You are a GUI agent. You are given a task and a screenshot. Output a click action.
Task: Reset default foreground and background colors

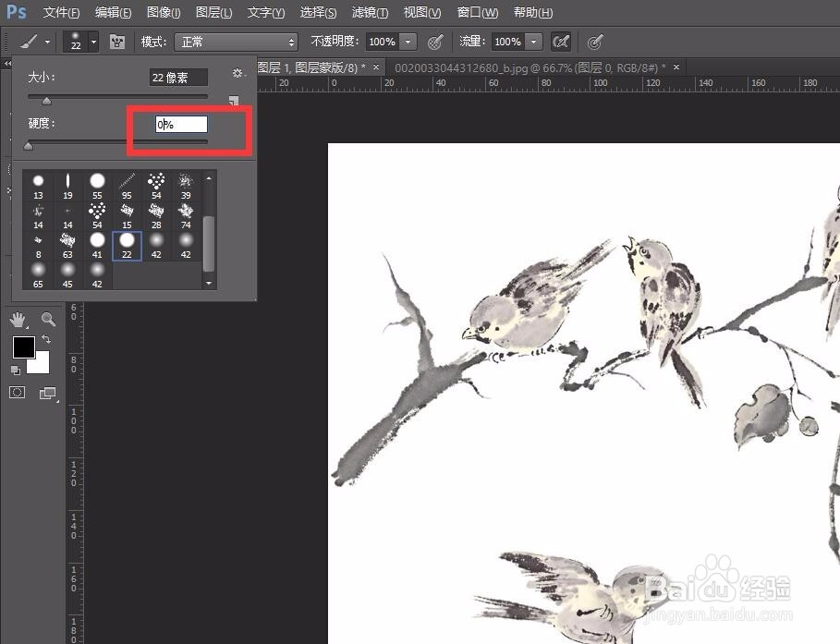[16, 370]
